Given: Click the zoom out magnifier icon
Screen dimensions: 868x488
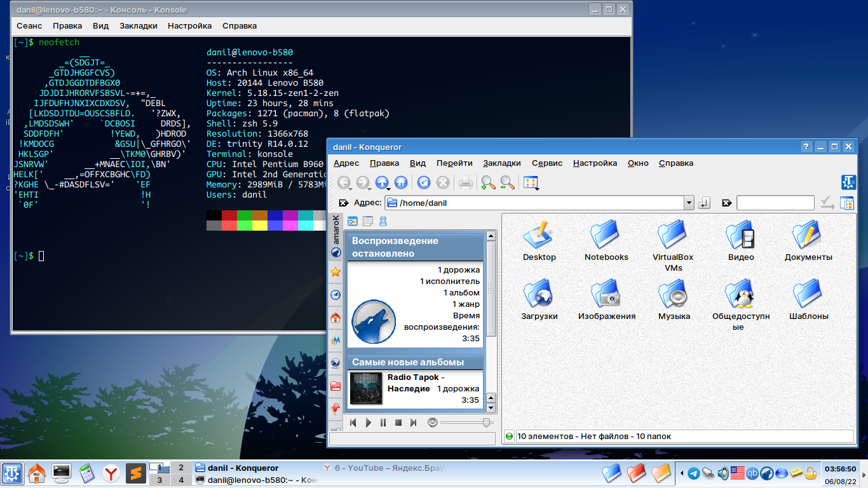Looking at the screenshot, I should [507, 183].
